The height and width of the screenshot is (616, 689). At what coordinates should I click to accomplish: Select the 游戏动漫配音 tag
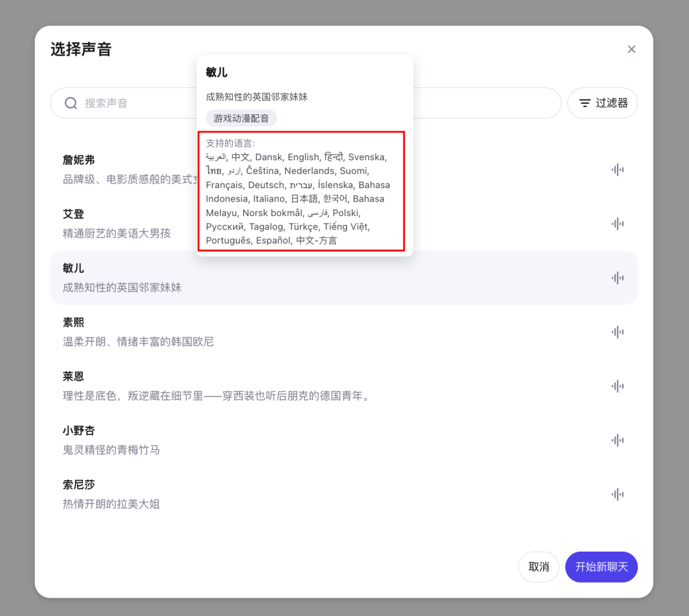click(x=241, y=118)
